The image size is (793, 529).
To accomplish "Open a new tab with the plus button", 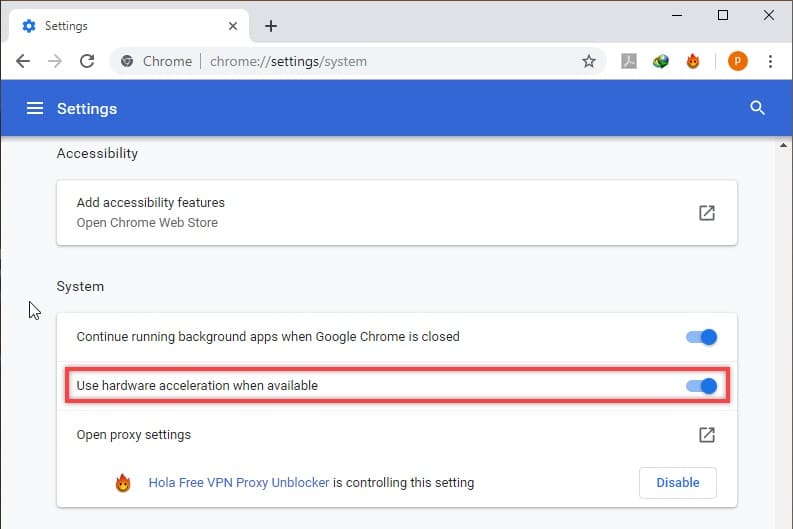I will tap(271, 26).
